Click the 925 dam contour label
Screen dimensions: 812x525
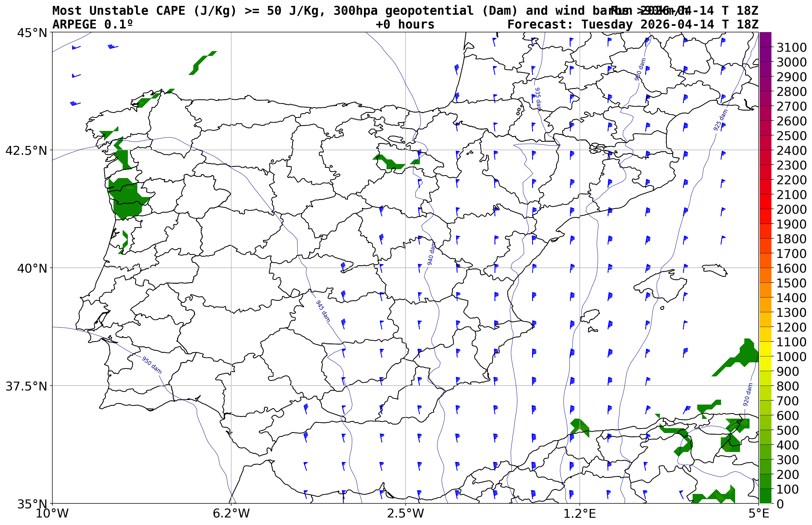coord(720,120)
